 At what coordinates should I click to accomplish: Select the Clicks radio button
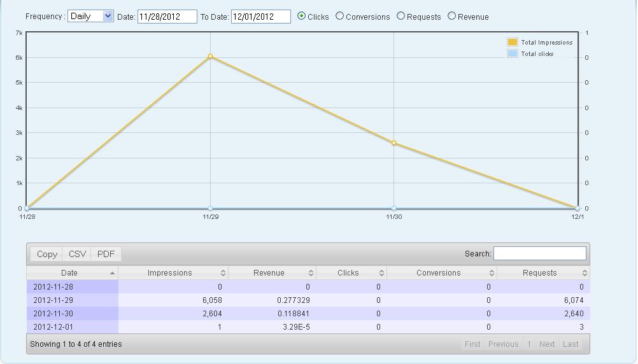click(x=302, y=16)
